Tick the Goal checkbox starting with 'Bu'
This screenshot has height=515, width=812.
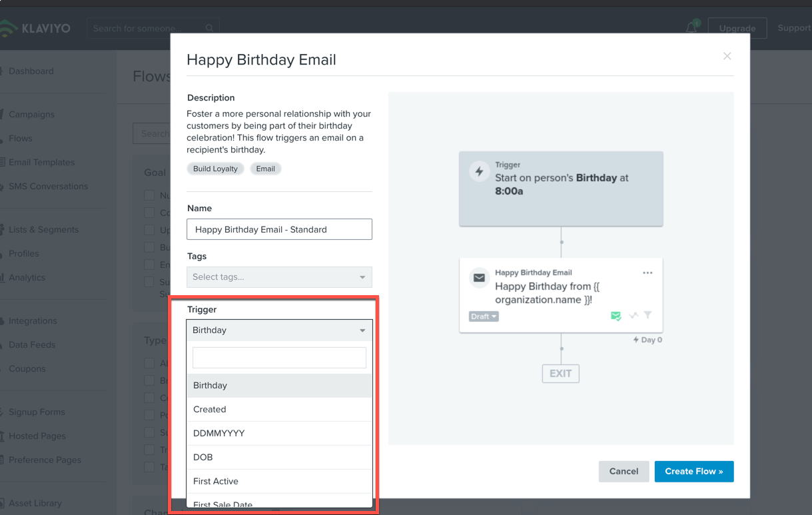coord(149,247)
